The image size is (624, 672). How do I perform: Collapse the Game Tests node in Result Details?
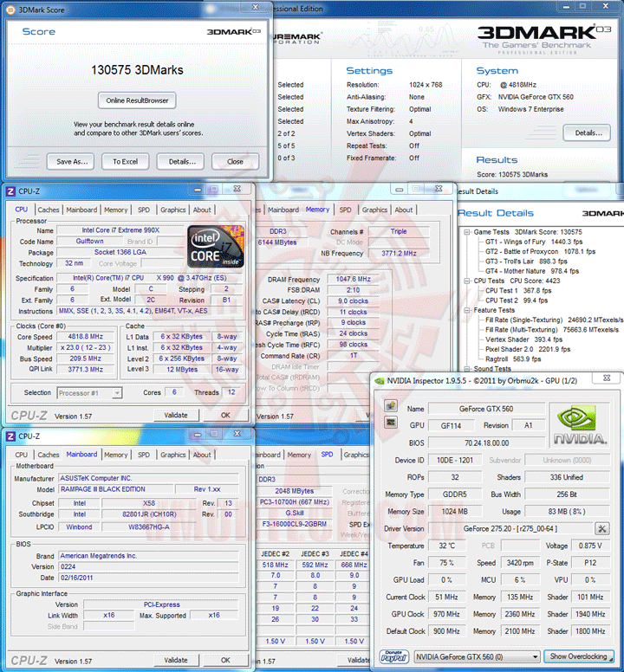coord(466,232)
